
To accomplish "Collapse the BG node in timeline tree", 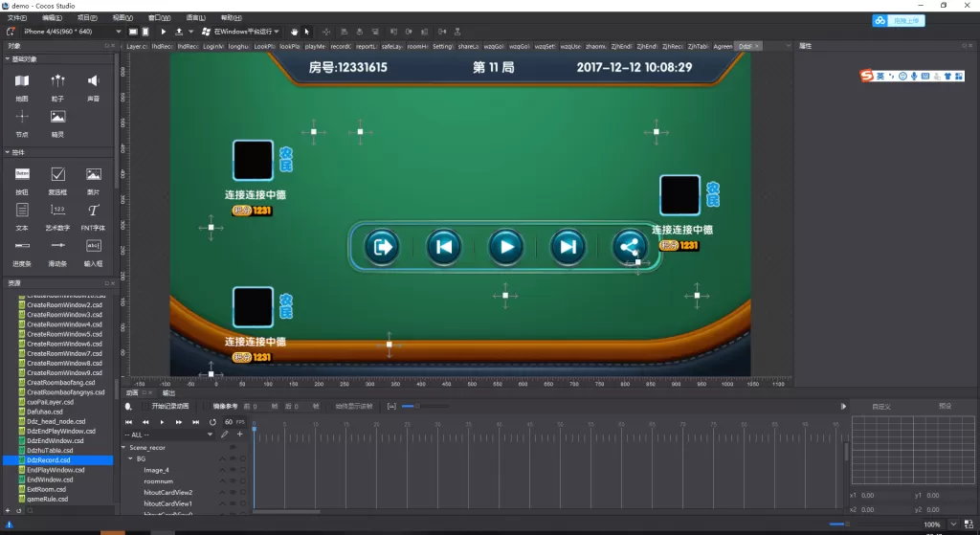I will tap(130, 458).
